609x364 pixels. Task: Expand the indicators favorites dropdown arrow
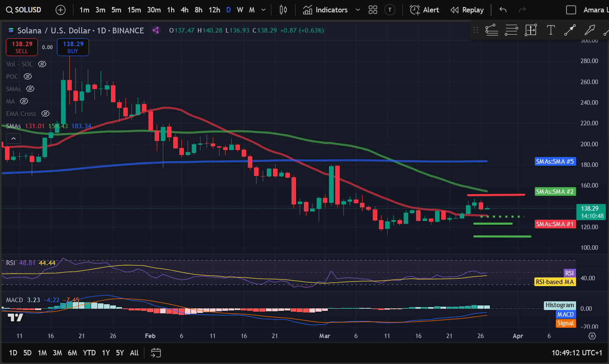coord(357,10)
